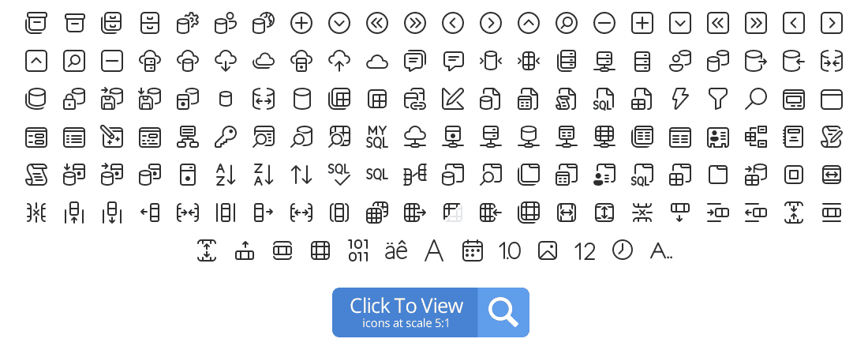This screenshot has height=350, width=868.
Task: Select the cloud upload arrow icon
Action: coord(339,61)
